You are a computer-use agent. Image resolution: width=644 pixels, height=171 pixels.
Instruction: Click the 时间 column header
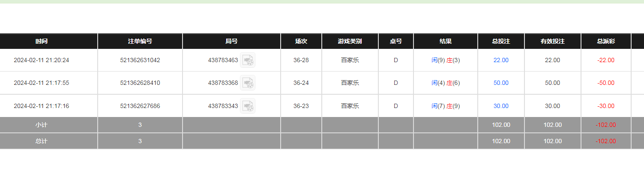tap(42, 42)
